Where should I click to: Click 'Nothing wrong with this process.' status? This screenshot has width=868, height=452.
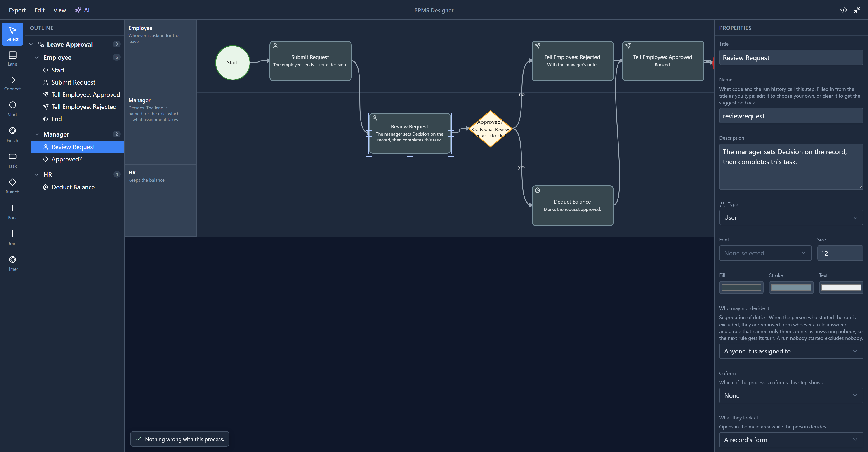point(180,439)
